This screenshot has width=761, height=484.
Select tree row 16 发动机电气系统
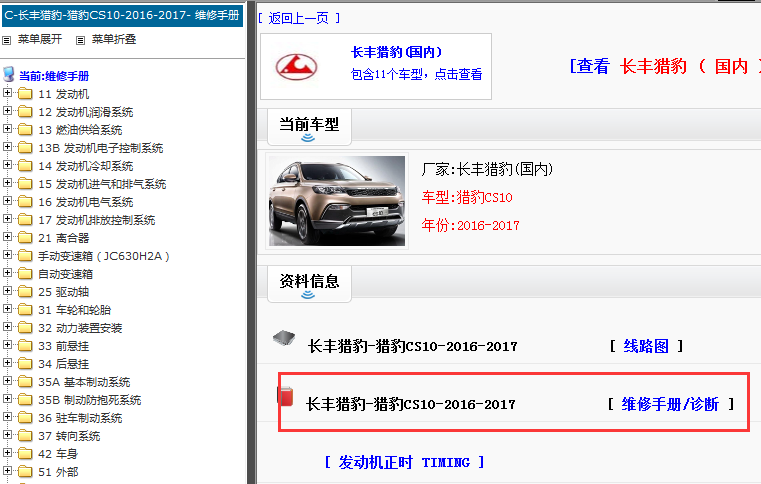click(x=85, y=202)
